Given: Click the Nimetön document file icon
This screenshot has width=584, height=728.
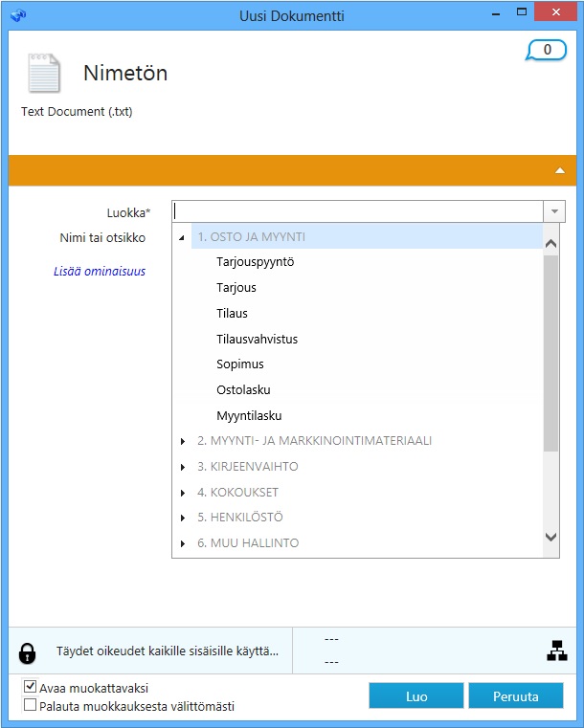Looking at the screenshot, I should pyautogui.click(x=44, y=73).
